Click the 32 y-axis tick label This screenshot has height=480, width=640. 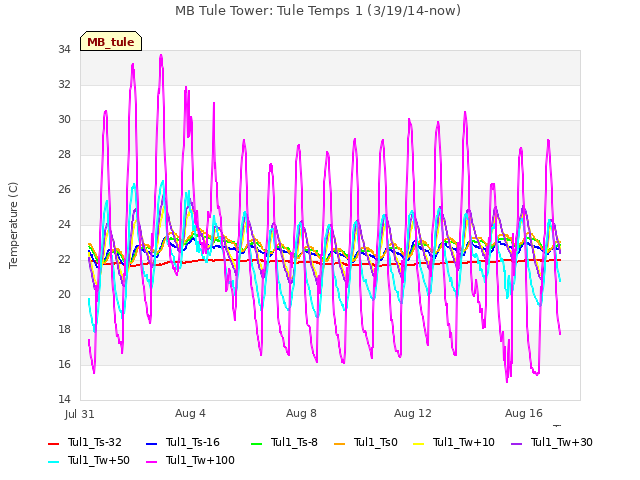[x=64, y=84]
